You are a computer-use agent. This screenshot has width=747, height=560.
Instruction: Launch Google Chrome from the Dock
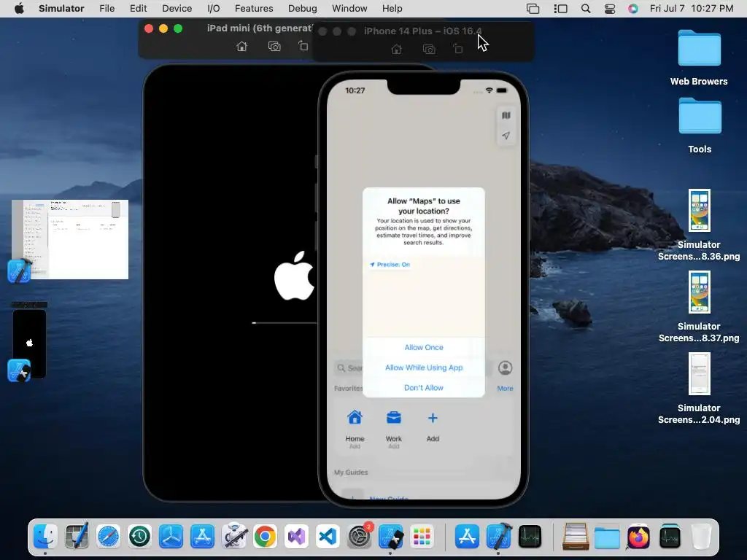click(x=265, y=537)
